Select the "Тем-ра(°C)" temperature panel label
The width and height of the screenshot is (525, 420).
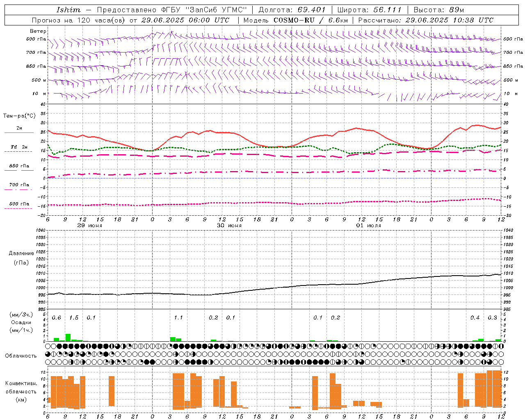click(x=19, y=116)
